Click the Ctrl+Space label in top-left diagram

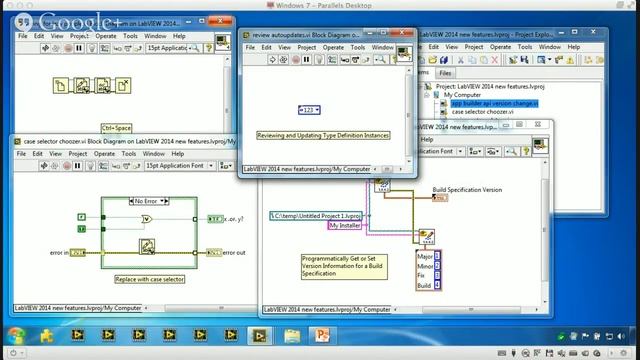[116, 128]
